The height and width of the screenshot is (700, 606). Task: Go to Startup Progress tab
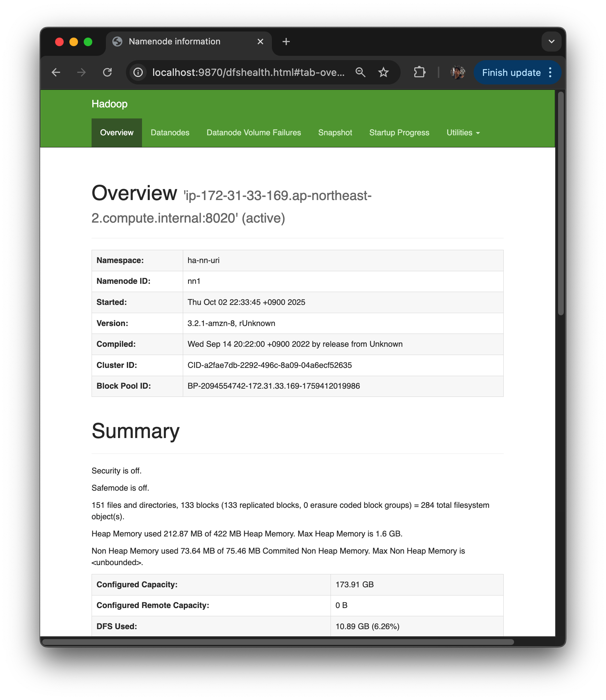[399, 133]
